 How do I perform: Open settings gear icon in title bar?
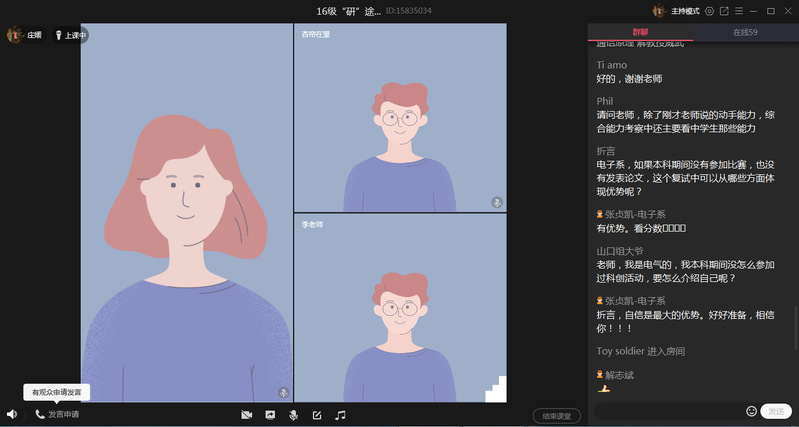[x=709, y=11]
